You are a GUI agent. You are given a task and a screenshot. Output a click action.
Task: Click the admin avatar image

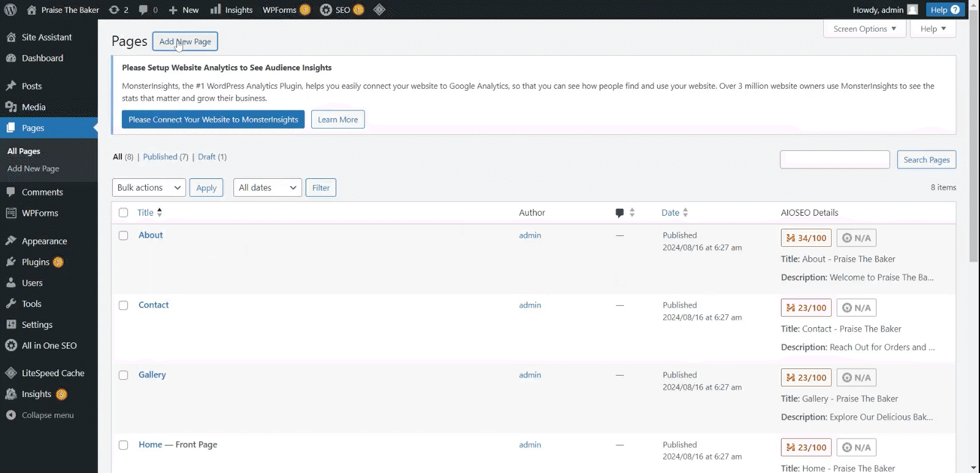(x=913, y=10)
